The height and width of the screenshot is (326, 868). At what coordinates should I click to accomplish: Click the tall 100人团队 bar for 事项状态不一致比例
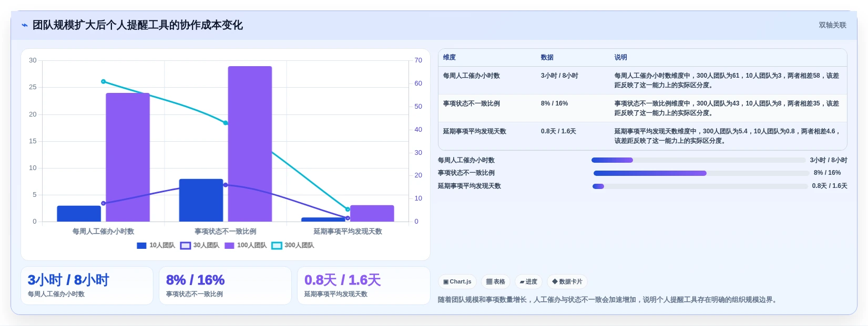coord(250,144)
